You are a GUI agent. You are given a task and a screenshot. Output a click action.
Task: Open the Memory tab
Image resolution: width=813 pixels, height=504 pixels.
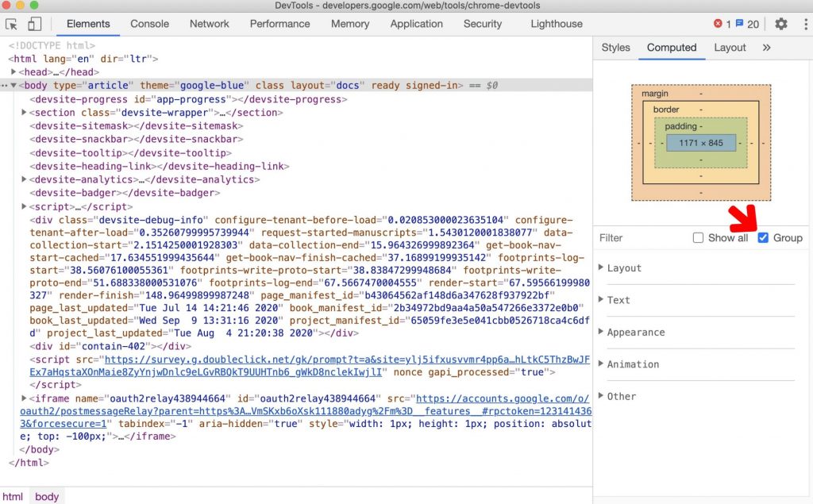click(350, 24)
